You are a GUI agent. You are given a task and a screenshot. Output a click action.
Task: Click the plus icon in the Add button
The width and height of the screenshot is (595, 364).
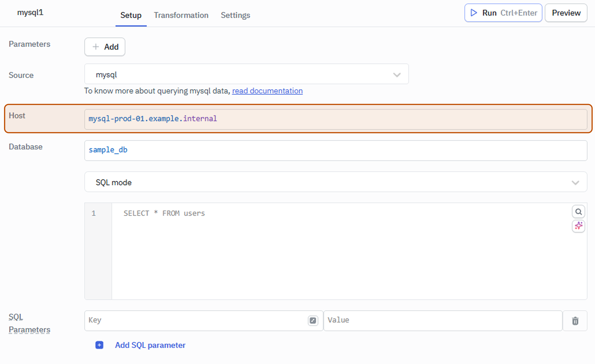[96, 47]
